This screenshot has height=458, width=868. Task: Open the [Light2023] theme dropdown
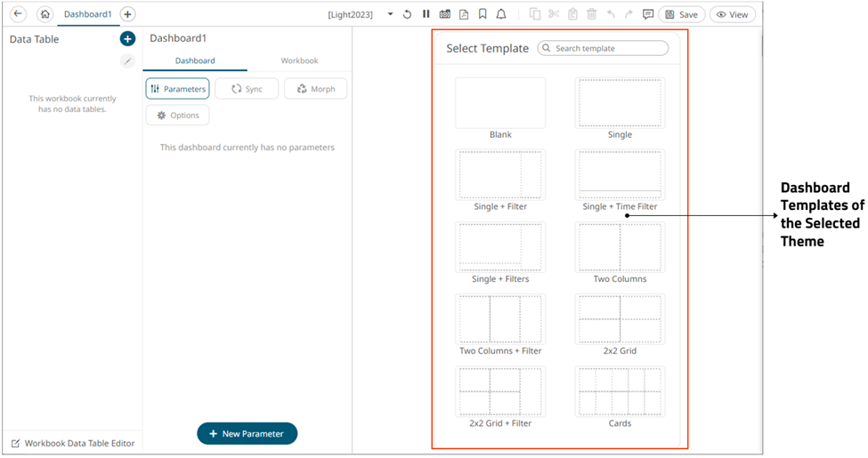pyautogui.click(x=390, y=14)
